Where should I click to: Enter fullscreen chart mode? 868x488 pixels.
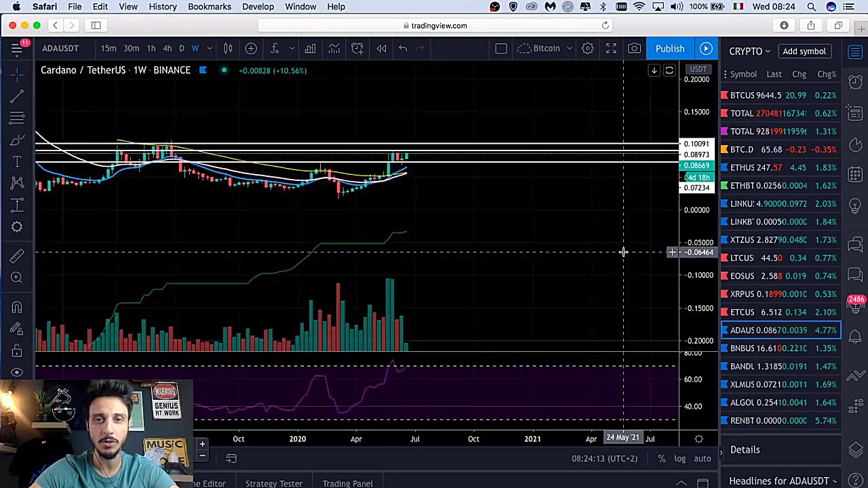coord(611,48)
